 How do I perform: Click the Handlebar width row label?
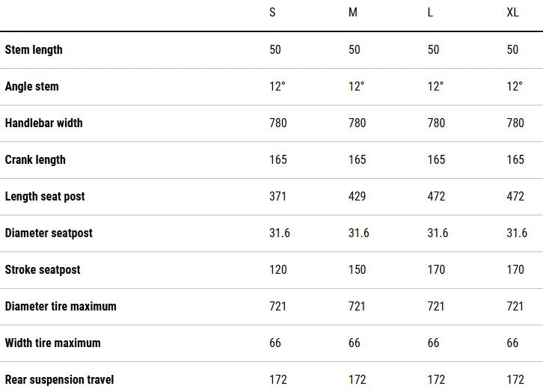(x=43, y=123)
